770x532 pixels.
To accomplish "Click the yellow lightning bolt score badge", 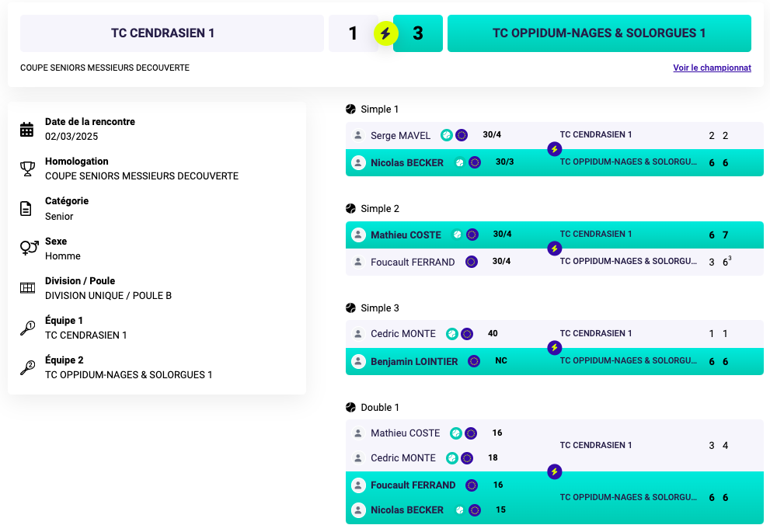I will coord(385,33).
